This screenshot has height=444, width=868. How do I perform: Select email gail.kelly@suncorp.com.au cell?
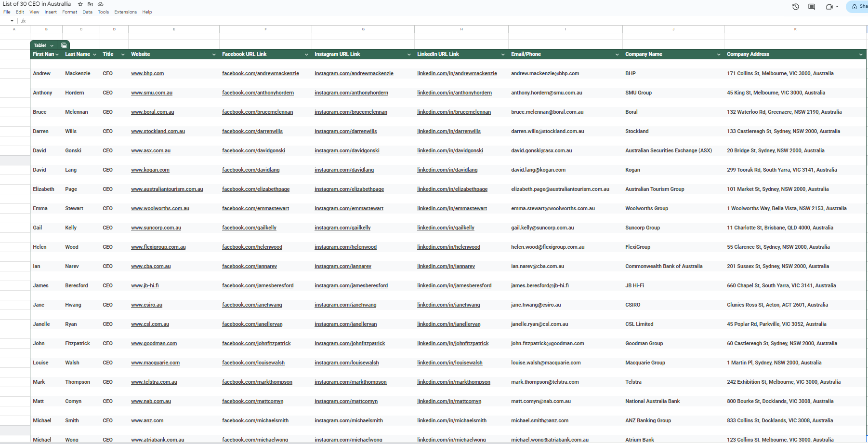(566, 228)
